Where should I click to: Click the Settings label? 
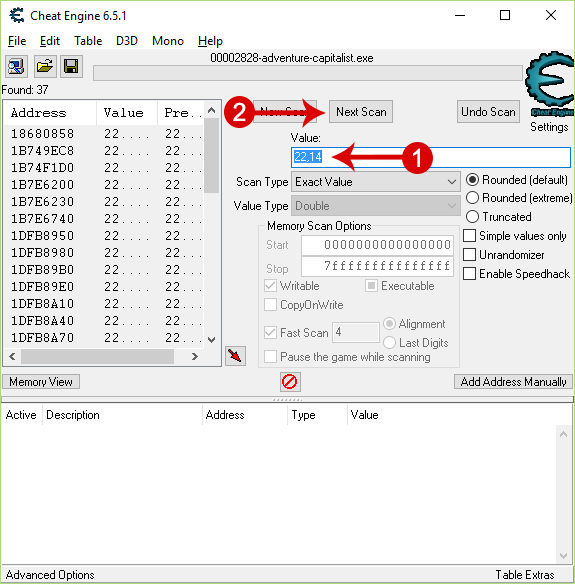click(549, 127)
